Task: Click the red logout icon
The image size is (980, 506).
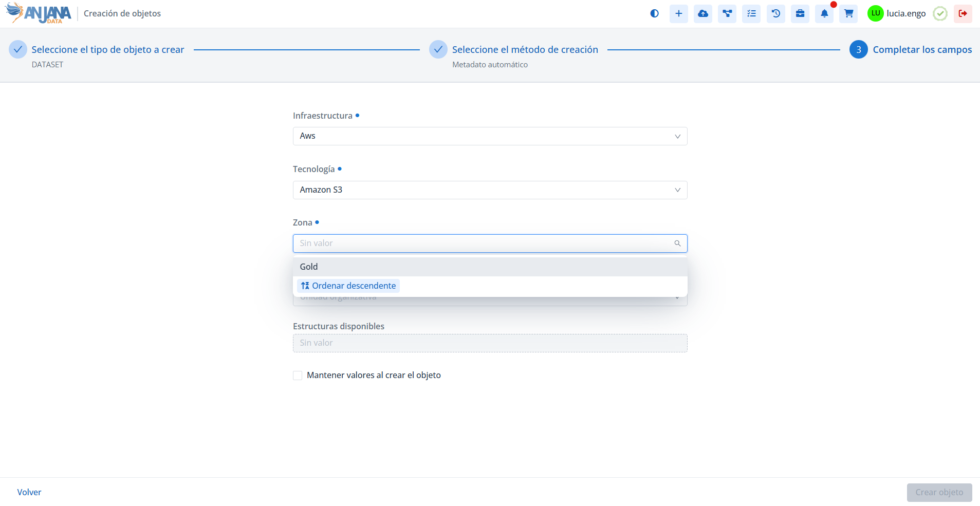Action: [963, 14]
